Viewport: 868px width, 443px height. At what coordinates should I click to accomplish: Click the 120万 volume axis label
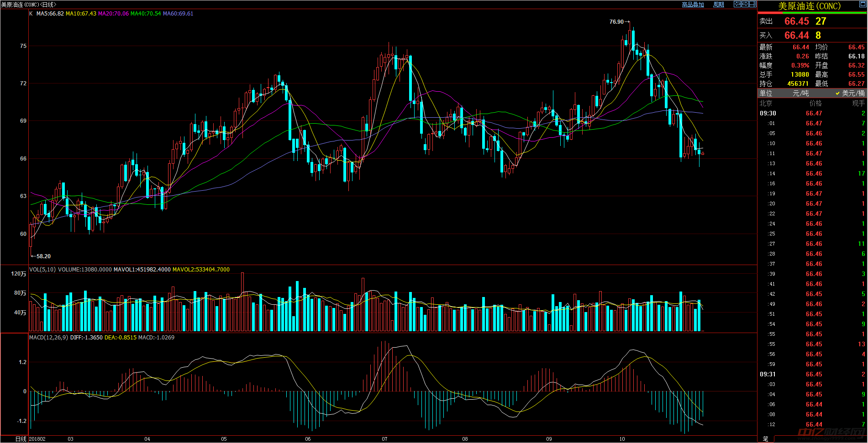click(x=19, y=274)
